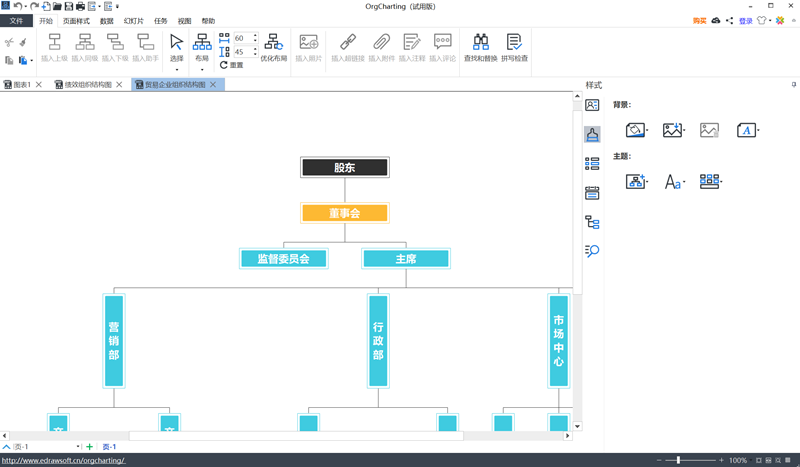Create a new document from quick access toolbar
Viewport: 800px width, 467px height.
point(46,6)
